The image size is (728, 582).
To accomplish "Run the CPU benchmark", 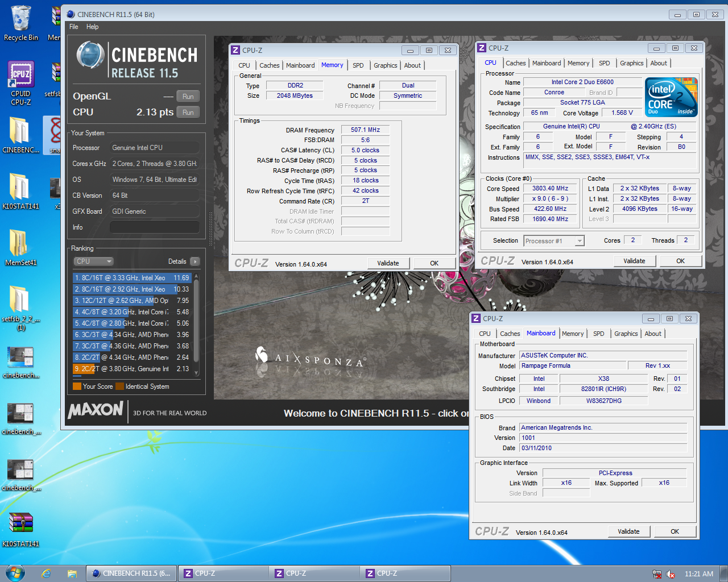I will coord(188,112).
